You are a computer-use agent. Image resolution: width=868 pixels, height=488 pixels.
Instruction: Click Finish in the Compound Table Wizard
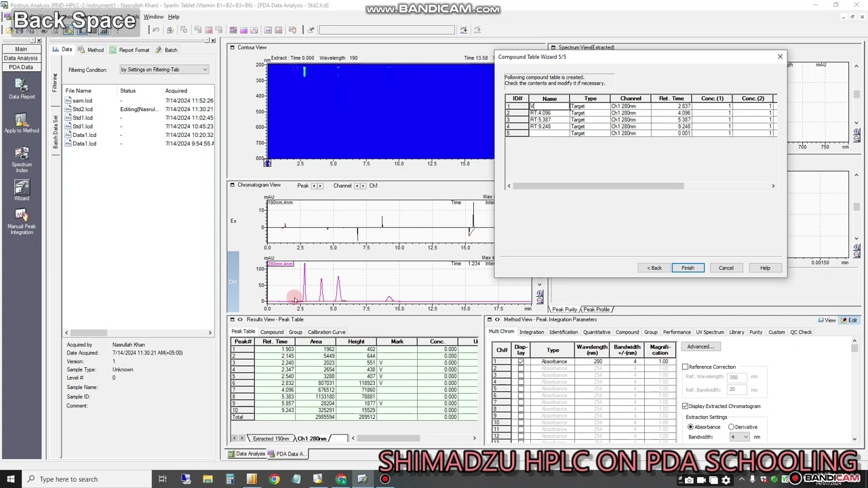click(688, 268)
